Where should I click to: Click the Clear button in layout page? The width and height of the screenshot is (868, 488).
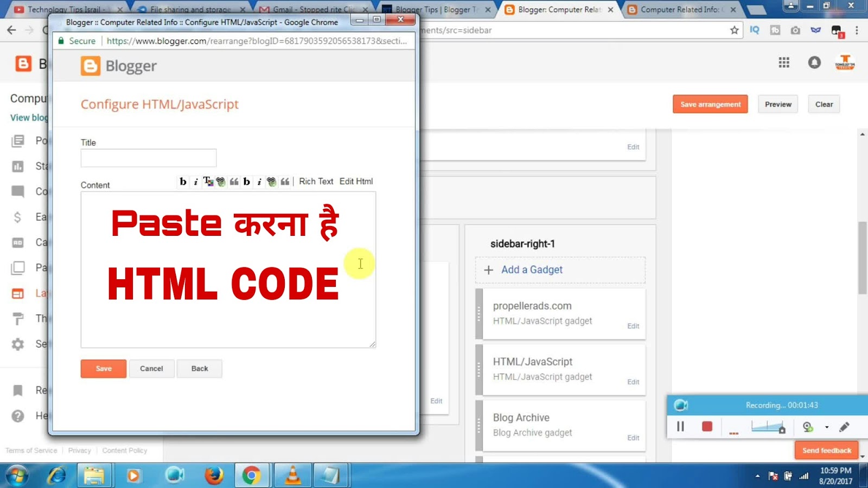(824, 104)
